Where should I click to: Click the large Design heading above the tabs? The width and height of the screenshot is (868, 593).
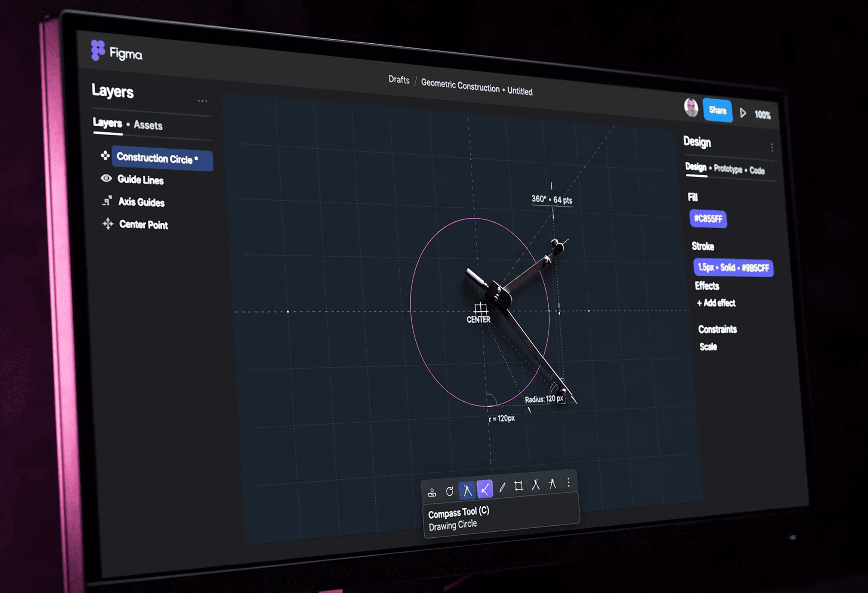point(697,142)
